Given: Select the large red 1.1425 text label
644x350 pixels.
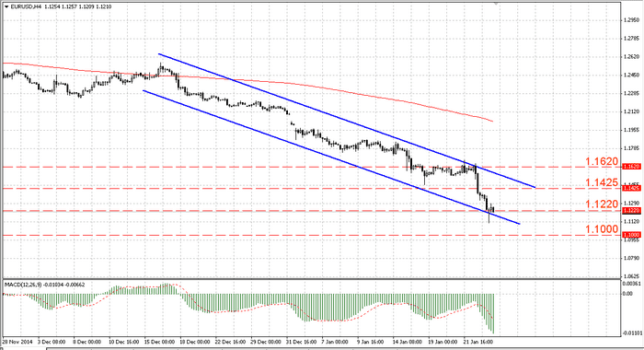Looking at the screenshot, I should (602, 182).
